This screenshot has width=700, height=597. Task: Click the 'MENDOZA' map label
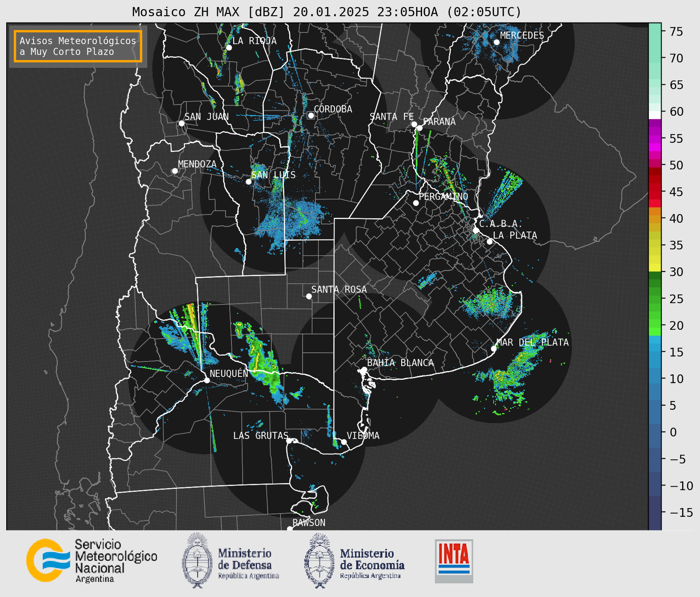tap(197, 164)
